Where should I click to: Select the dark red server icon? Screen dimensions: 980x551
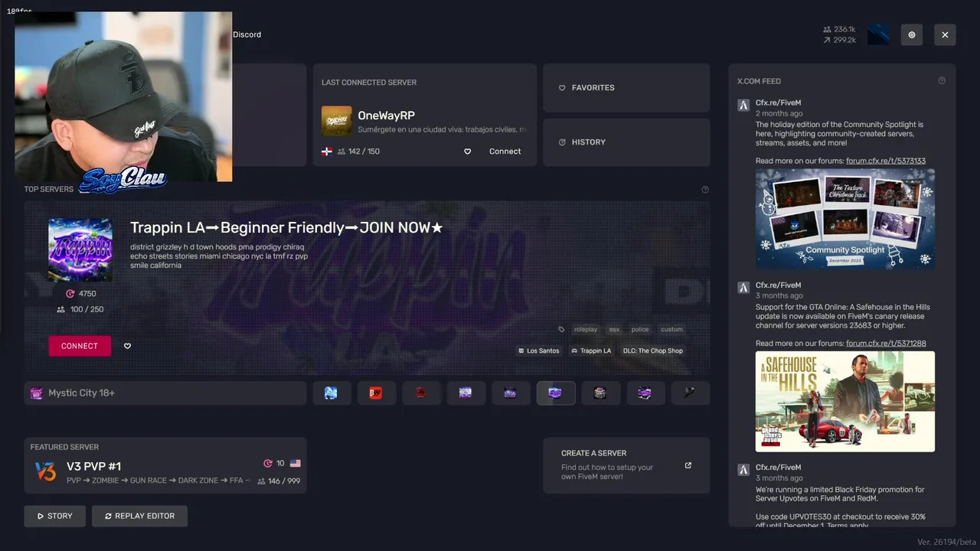tap(420, 393)
